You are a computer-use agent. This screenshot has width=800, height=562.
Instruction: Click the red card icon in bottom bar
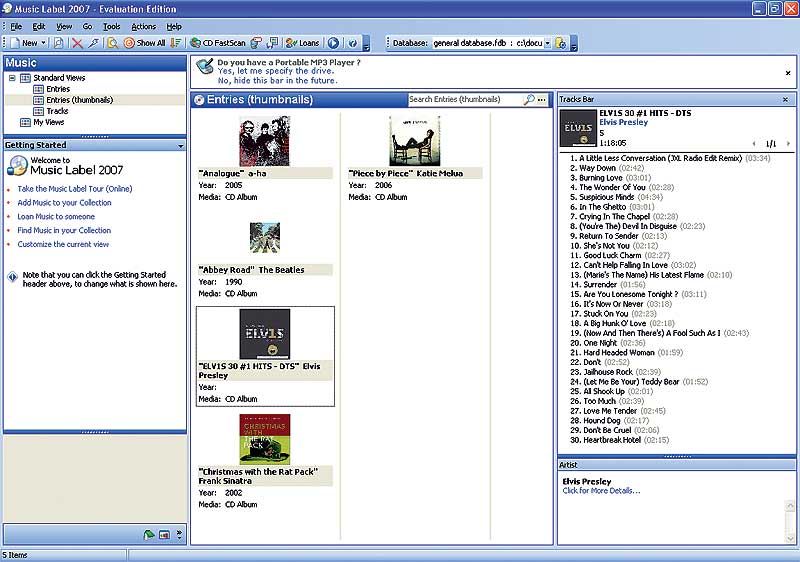pyautogui.click(x=164, y=534)
